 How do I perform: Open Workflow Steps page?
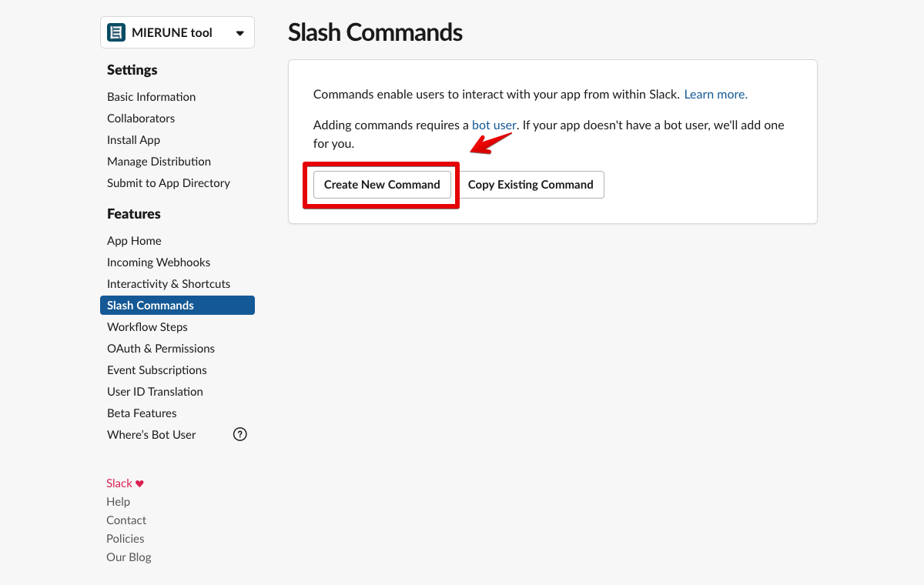pos(147,326)
